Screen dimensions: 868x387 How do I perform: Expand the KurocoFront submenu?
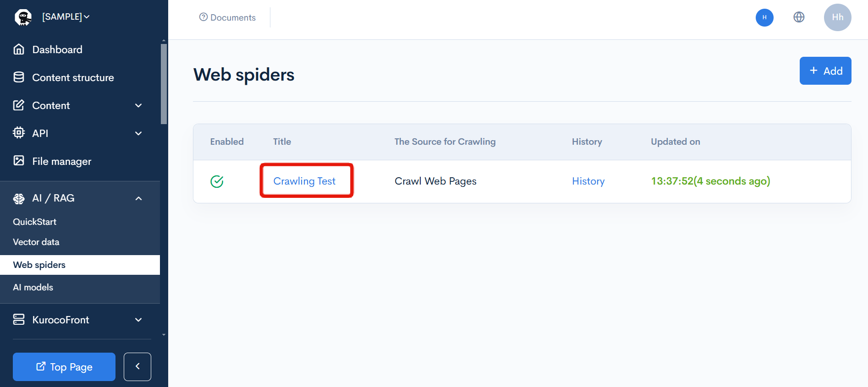138,320
